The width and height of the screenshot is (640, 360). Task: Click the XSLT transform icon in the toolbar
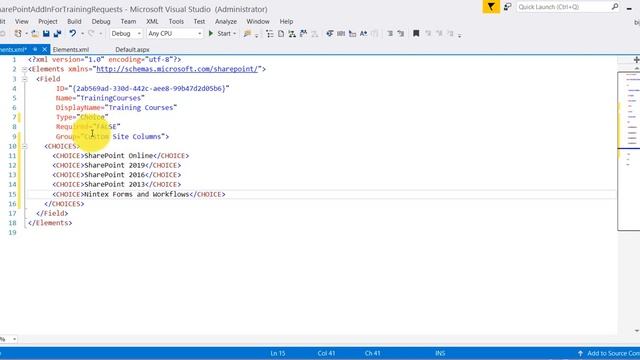pyautogui.click(x=303, y=34)
